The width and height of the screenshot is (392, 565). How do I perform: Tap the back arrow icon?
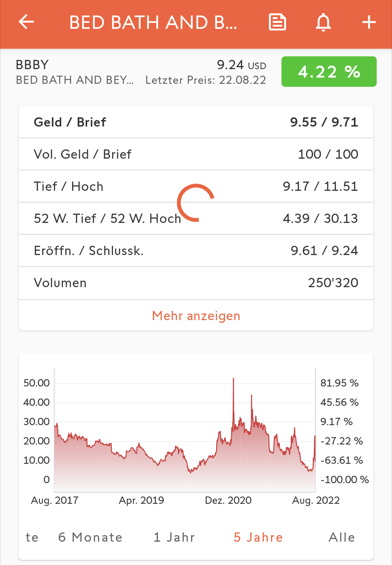pos(26,22)
